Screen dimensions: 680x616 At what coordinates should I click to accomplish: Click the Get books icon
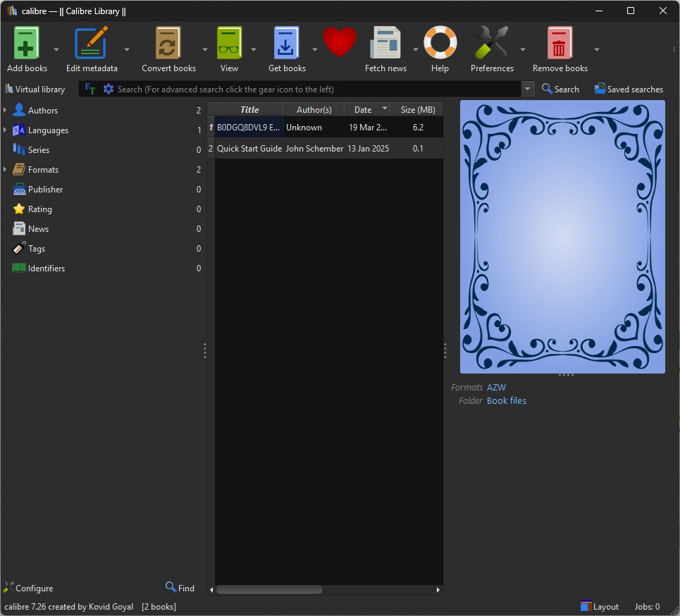coord(287,42)
